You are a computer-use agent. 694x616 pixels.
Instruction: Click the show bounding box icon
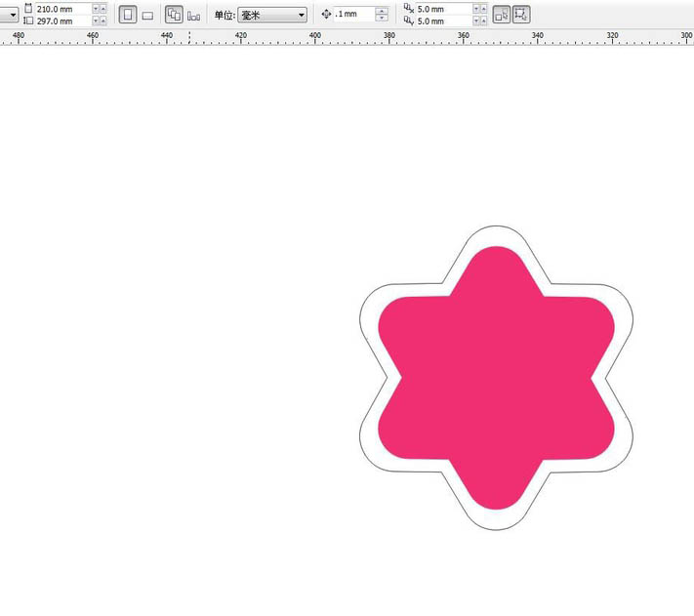521,15
